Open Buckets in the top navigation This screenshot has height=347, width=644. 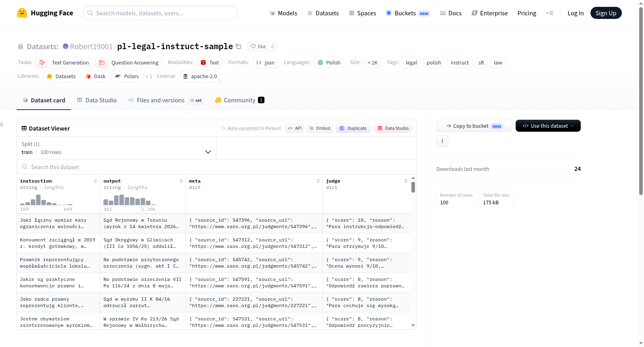click(408, 13)
